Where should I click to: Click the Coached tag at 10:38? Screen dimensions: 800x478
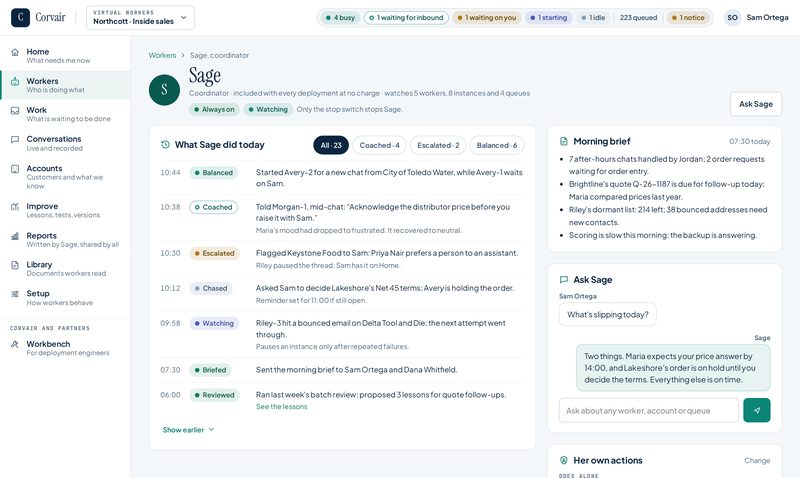tap(213, 207)
